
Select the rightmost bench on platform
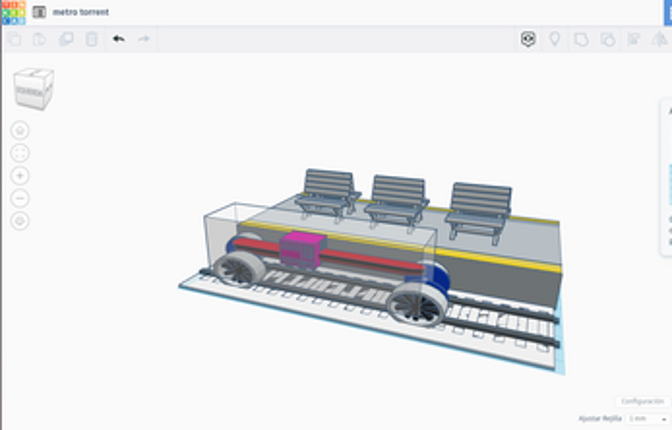click(478, 212)
